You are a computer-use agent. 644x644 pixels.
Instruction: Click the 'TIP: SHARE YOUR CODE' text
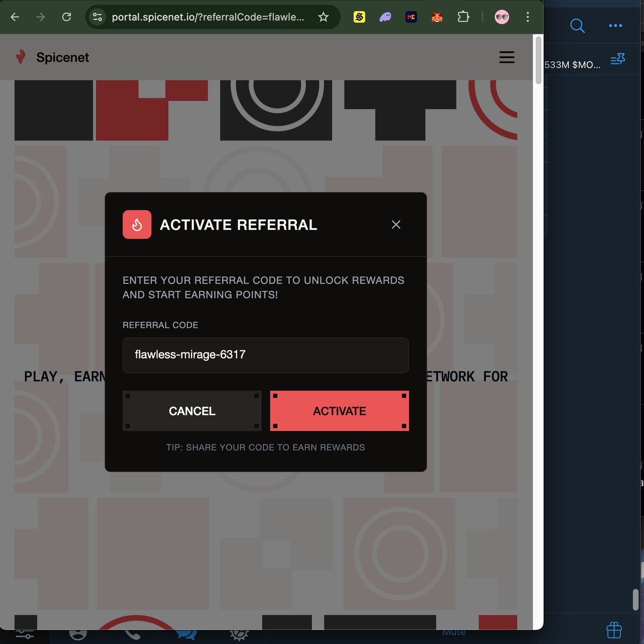click(x=266, y=448)
